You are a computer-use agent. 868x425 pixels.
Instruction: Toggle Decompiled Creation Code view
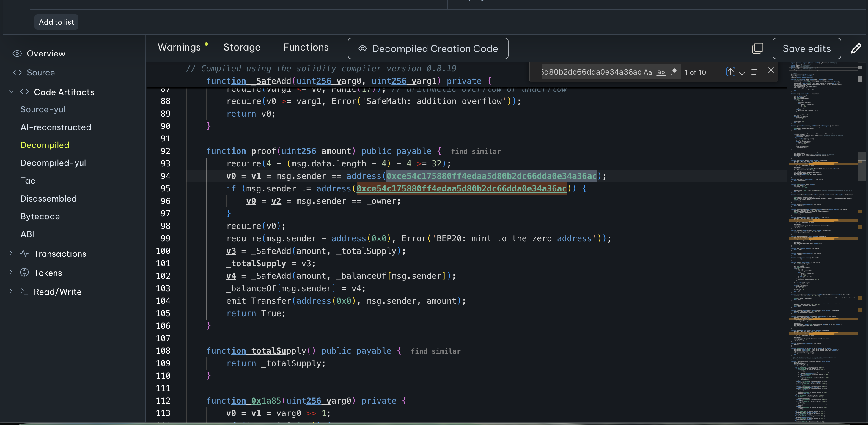[428, 48]
